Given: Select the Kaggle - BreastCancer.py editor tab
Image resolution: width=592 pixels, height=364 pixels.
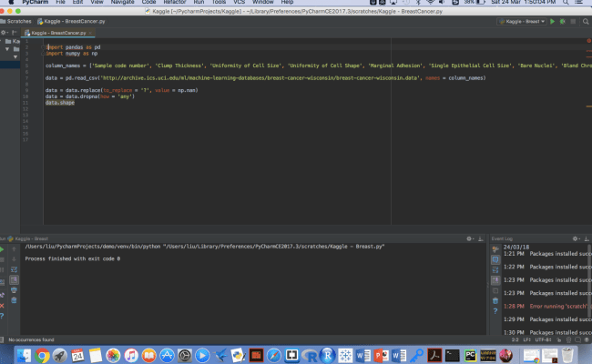Looking at the screenshot, I should pyautogui.click(x=58, y=33).
